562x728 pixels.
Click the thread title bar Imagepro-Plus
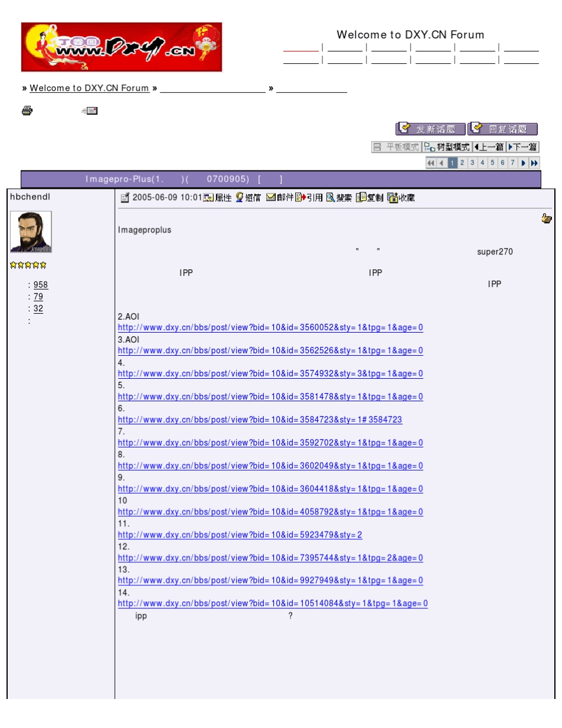coord(281,179)
